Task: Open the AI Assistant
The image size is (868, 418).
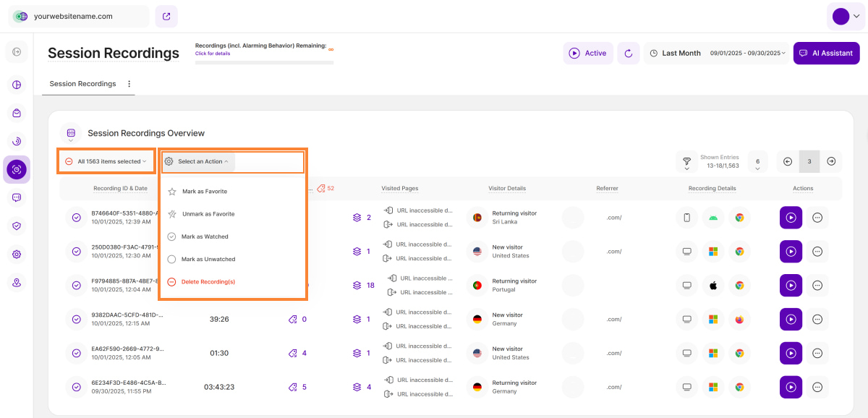Action: [826, 53]
